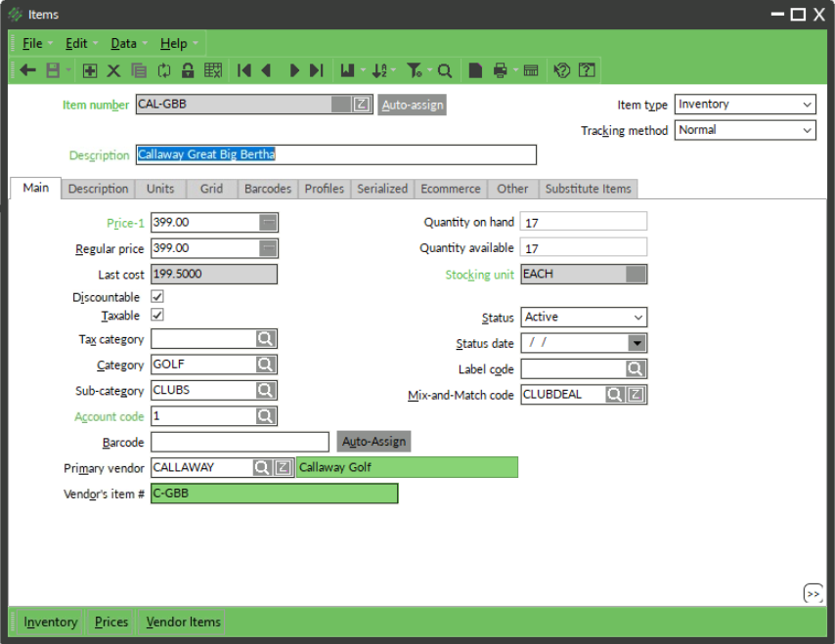Click the context help pointer icon
Image resolution: width=835 pixels, height=644 pixels.
(x=562, y=70)
